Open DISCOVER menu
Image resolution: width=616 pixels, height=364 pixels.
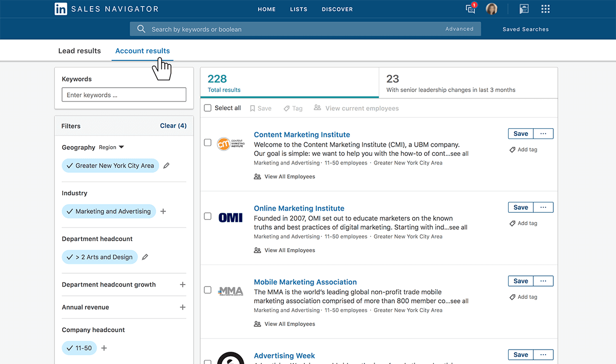(x=337, y=9)
